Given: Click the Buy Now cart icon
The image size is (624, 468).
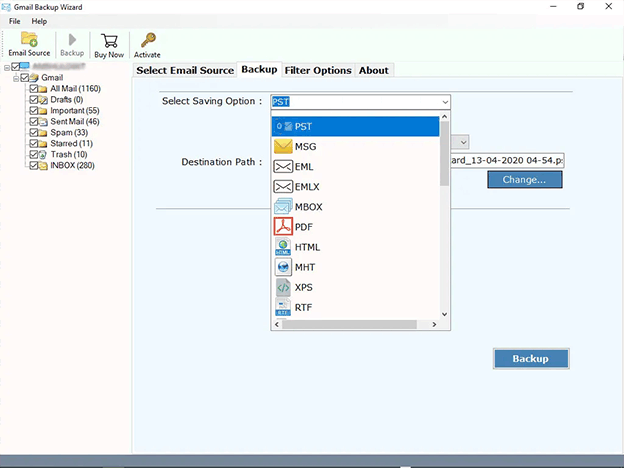Looking at the screenshot, I should pos(108,42).
